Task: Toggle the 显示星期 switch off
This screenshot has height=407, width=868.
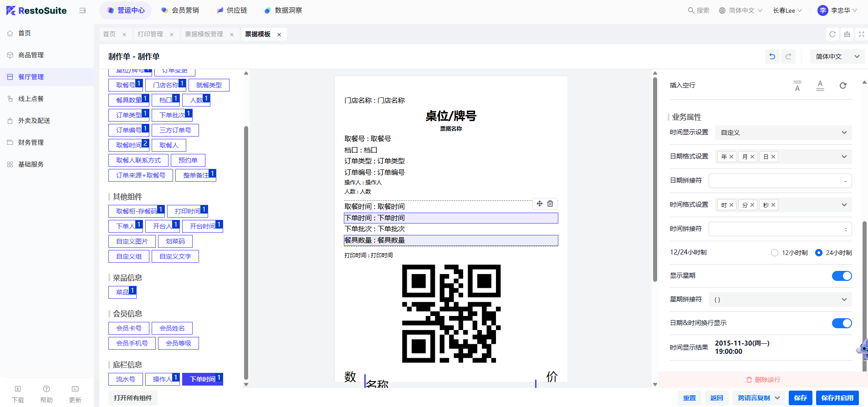Action: pyautogui.click(x=842, y=276)
